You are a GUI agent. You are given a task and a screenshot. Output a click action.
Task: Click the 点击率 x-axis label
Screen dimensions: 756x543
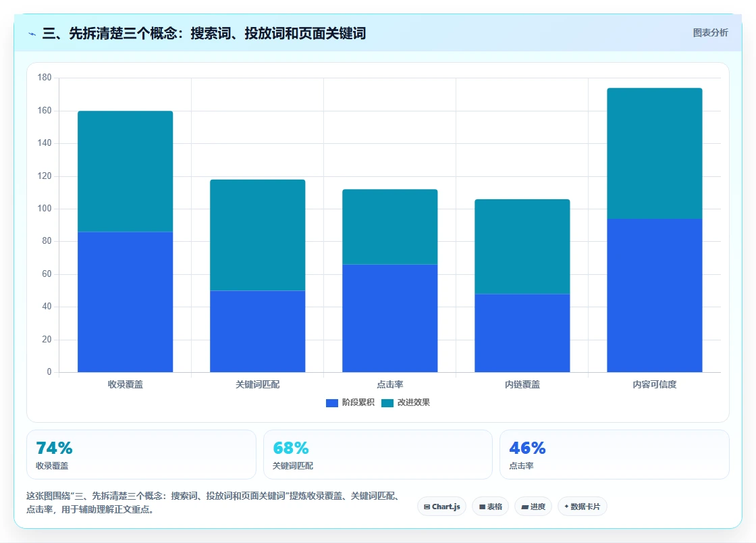390,384
